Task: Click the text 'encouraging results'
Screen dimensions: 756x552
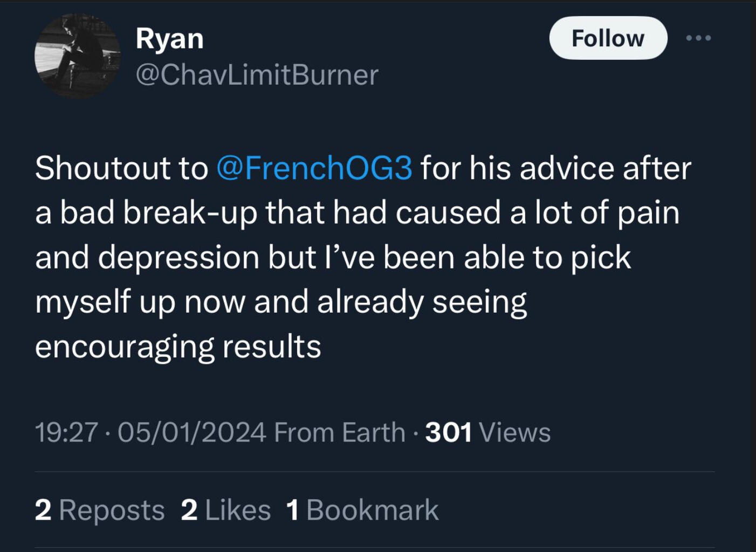Action: click(x=178, y=346)
